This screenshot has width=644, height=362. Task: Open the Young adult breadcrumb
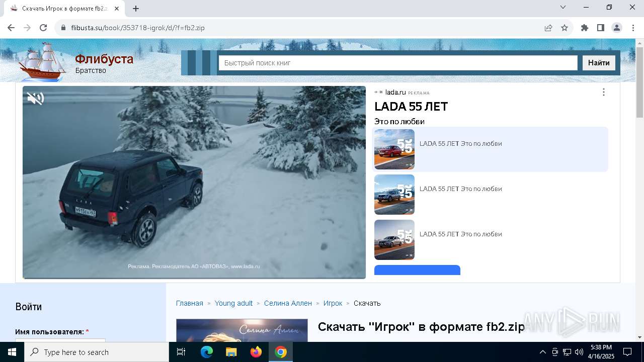click(x=234, y=303)
